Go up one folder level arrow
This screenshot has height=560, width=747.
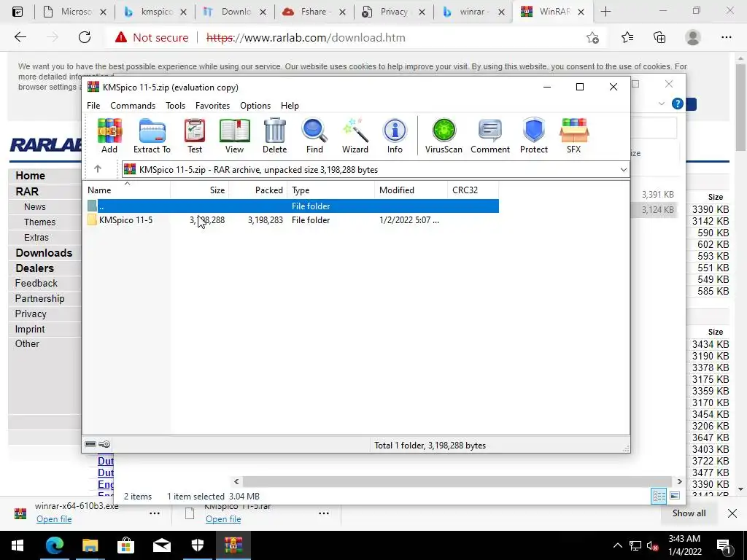98,169
